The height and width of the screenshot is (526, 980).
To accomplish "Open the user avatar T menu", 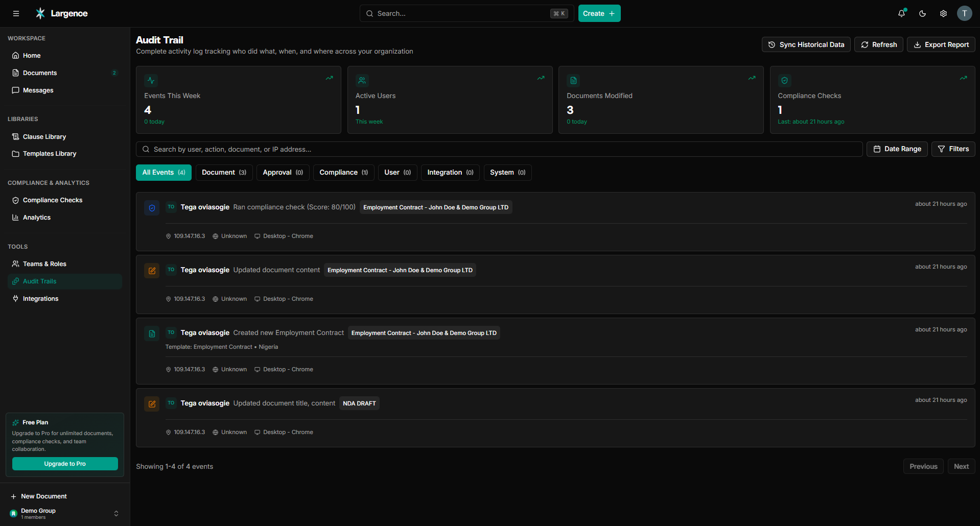I will pos(964,14).
